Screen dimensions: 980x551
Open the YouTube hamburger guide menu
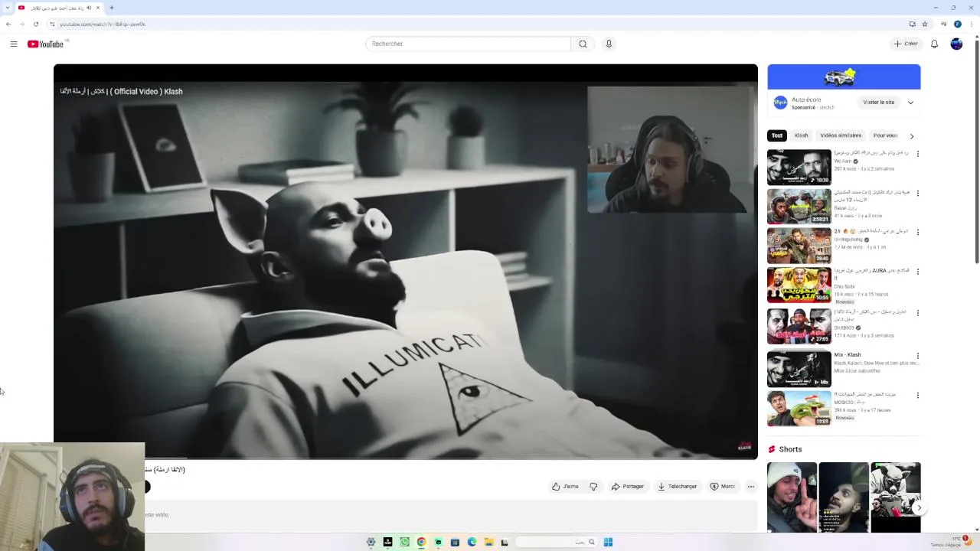point(14,44)
